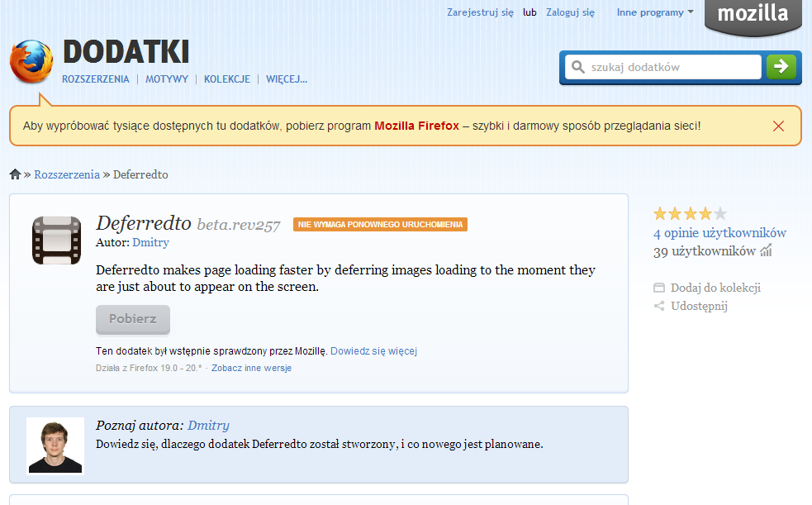
Task: Open 4 opinie użytkowników reviews link
Action: (x=719, y=233)
